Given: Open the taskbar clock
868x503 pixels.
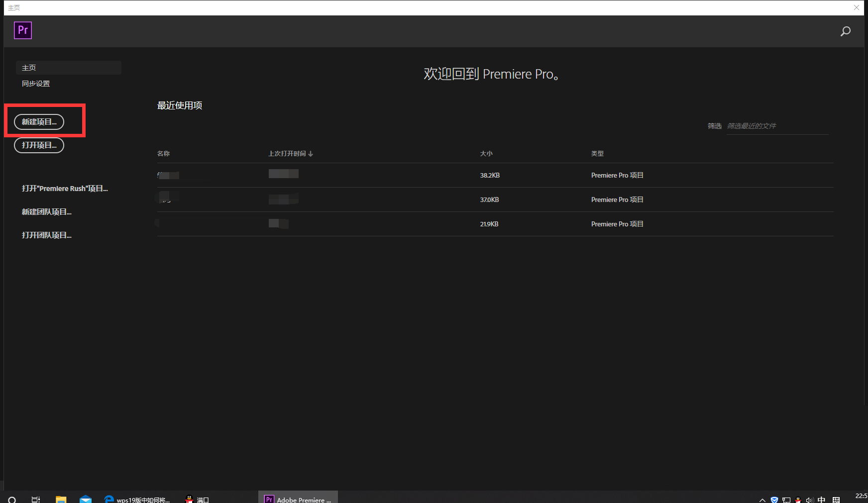Looking at the screenshot, I should [x=861, y=497].
